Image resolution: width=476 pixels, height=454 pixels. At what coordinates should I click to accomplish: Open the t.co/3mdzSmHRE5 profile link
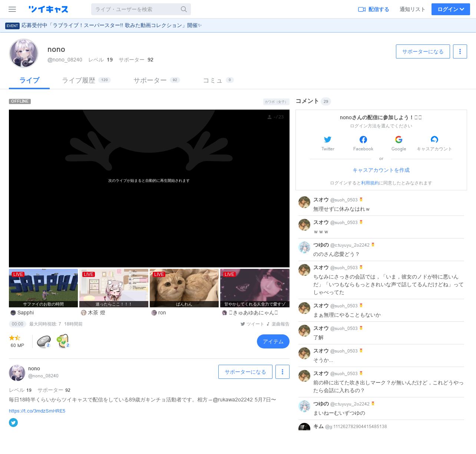[x=37, y=411]
